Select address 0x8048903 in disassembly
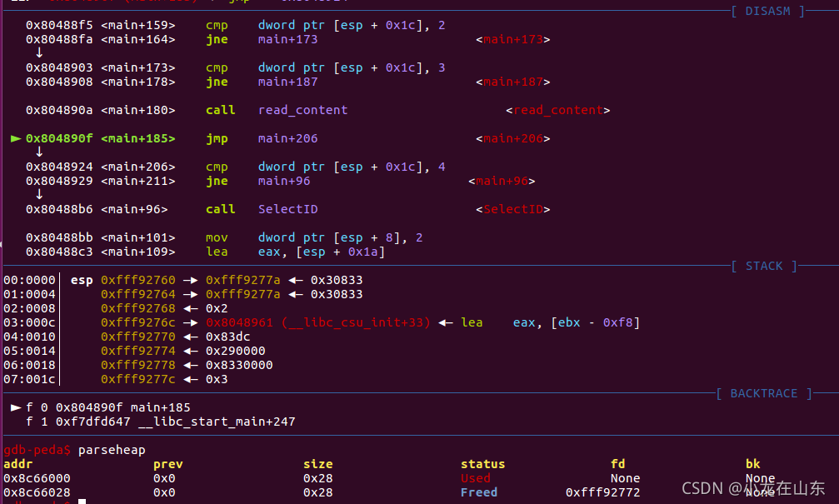 point(59,68)
